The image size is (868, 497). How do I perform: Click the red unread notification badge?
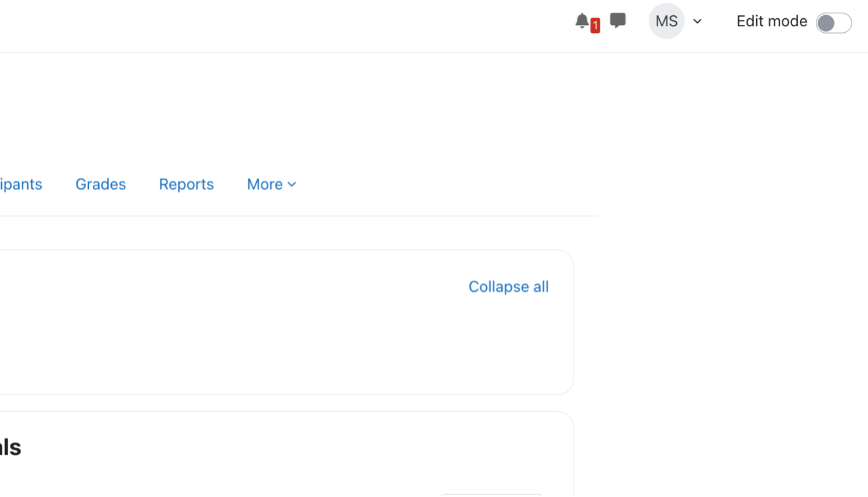[595, 26]
